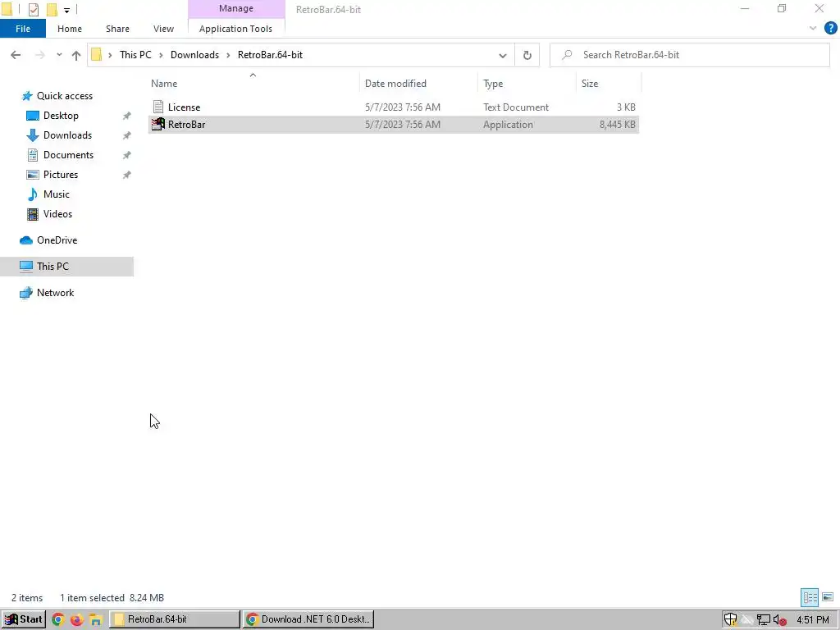Open Help with the question mark icon
The image size is (840, 630).
830,29
